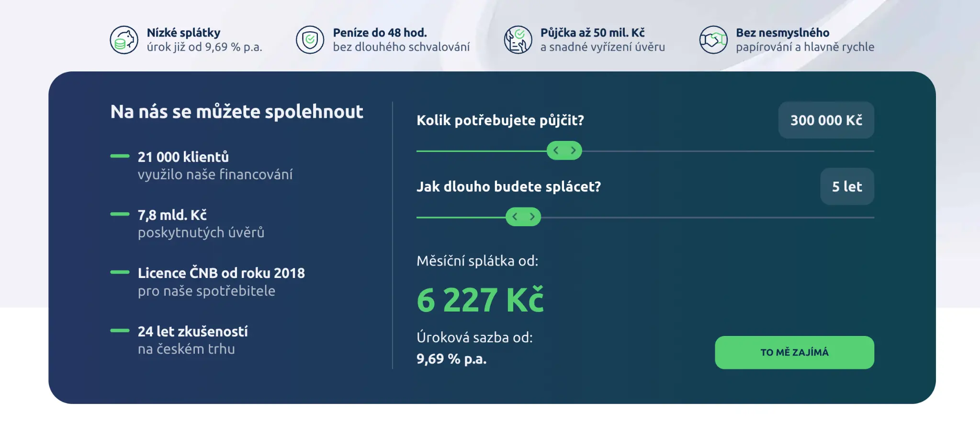The width and height of the screenshot is (980, 439).
Task: Click the right chevron on the repayment period slider handle
Action: 532,217
